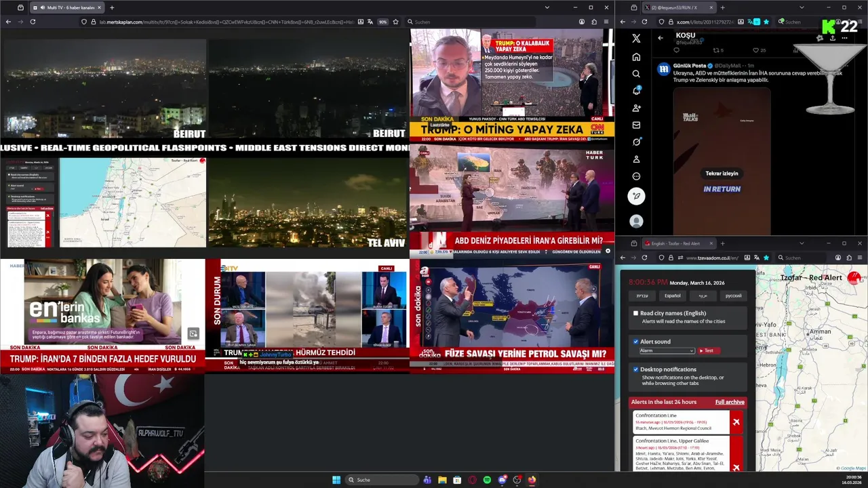Open new tab in Tzofar window
Viewport: 868px width, 488px height.
722,243
